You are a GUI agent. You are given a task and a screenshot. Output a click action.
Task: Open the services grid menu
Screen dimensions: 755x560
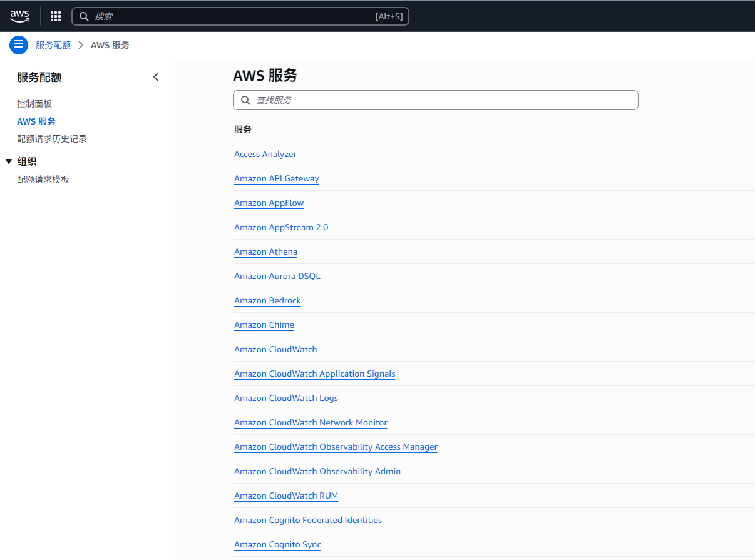[55, 16]
